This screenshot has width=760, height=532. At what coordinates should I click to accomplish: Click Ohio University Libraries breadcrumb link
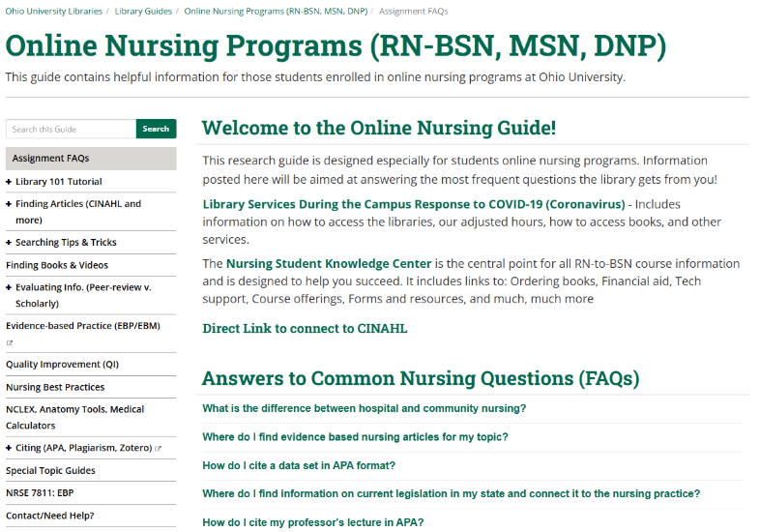[x=53, y=11]
